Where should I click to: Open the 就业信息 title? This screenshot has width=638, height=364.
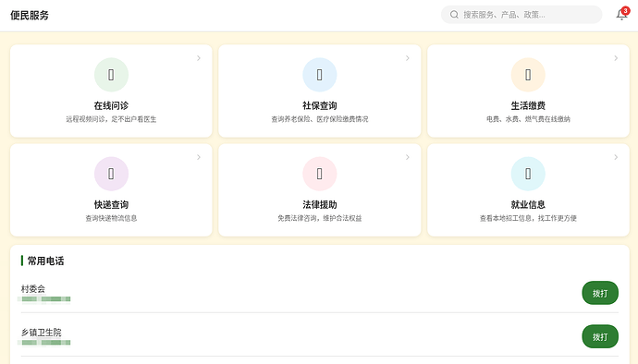[x=528, y=204]
